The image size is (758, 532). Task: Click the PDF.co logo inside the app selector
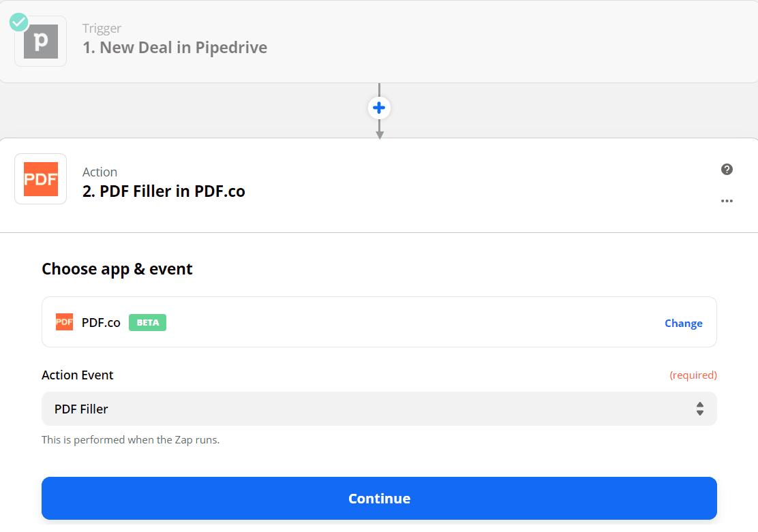64,322
